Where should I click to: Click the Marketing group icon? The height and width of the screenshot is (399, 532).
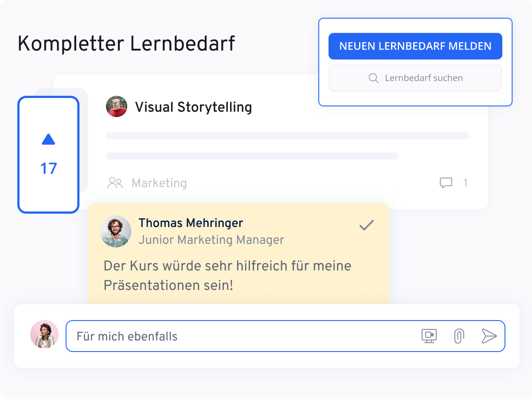pyautogui.click(x=115, y=182)
